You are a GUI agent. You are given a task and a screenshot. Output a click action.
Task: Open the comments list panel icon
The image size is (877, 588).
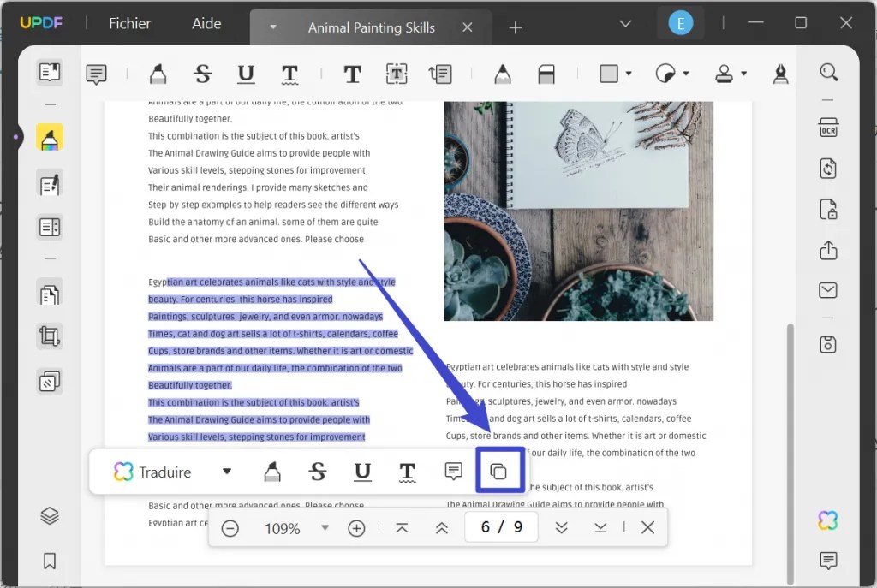point(828,560)
